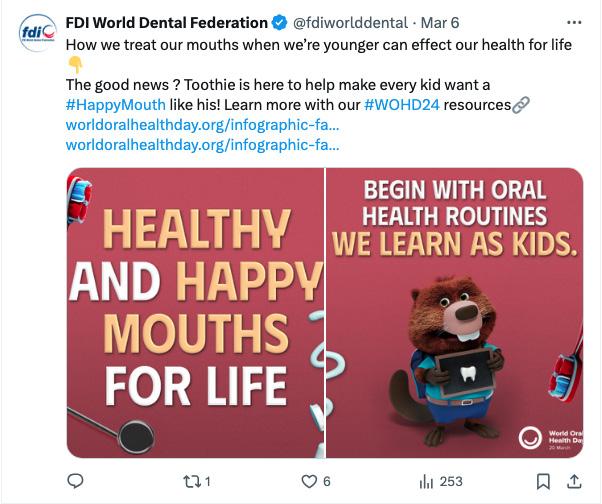This screenshot has height=504, width=602.
Task: Bookmark this FDI tweet
Action: point(543,481)
